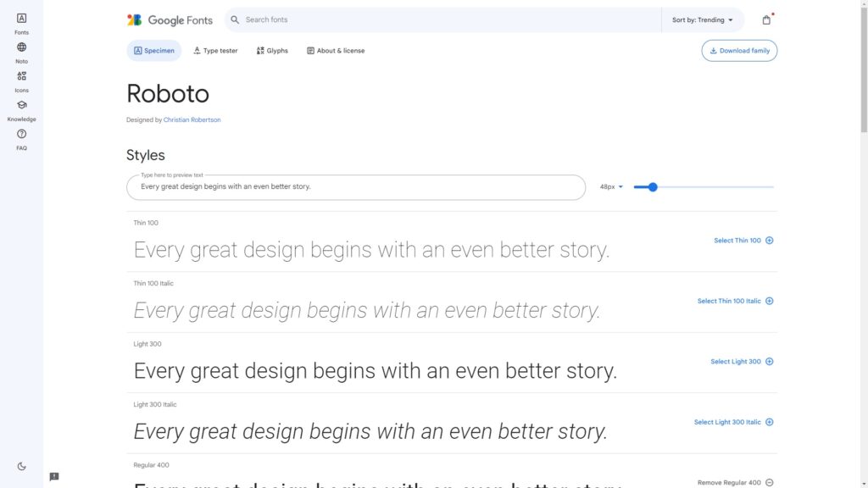Select Thin 100 style
The image size is (868, 488).
click(736, 240)
